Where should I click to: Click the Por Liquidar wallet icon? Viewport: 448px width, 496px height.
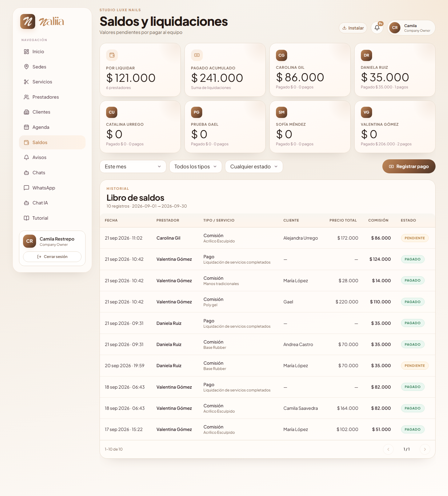pyautogui.click(x=112, y=55)
